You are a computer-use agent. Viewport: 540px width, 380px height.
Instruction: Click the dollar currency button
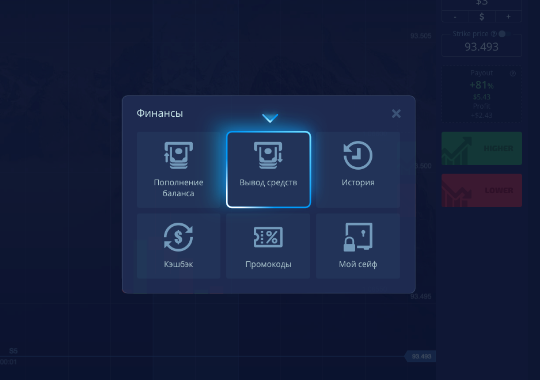coord(482,17)
